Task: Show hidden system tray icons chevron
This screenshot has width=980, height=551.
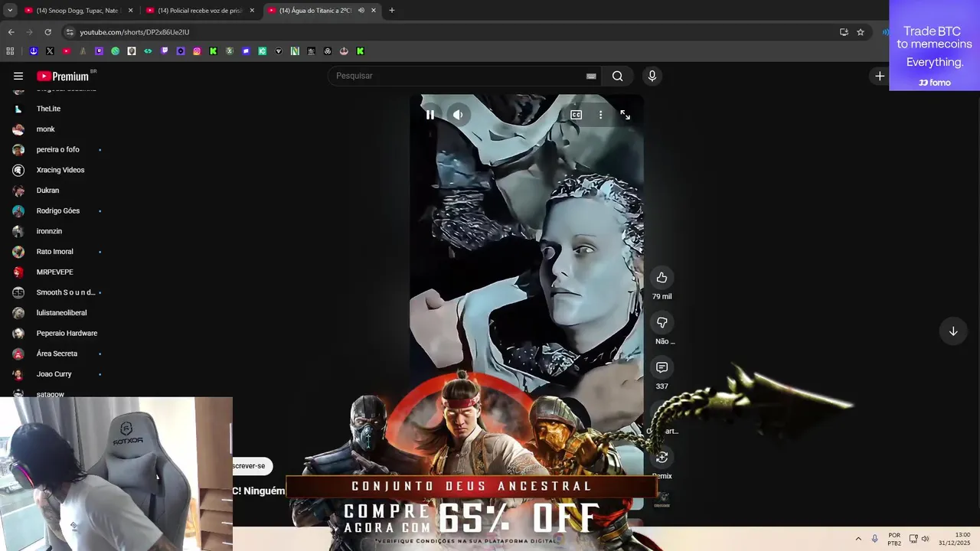Action: pyautogui.click(x=858, y=539)
